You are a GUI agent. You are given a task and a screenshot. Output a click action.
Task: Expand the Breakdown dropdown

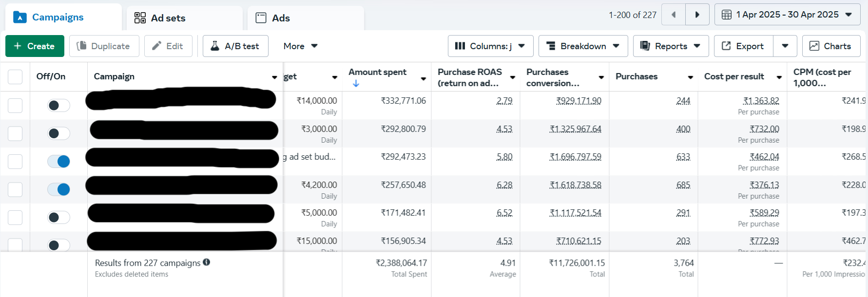tap(583, 46)
